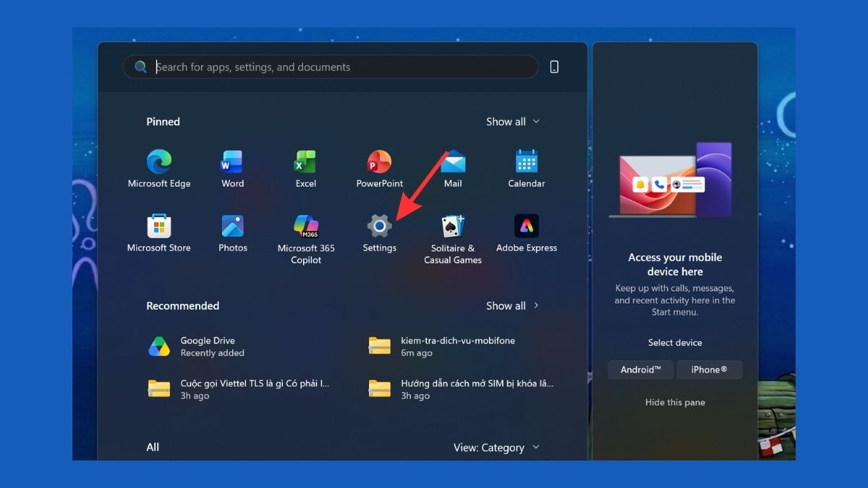The height and width of the screenshot is (488, 868).
Task: Open Microsoft 365 Copilot
Action: click(306, 239)
